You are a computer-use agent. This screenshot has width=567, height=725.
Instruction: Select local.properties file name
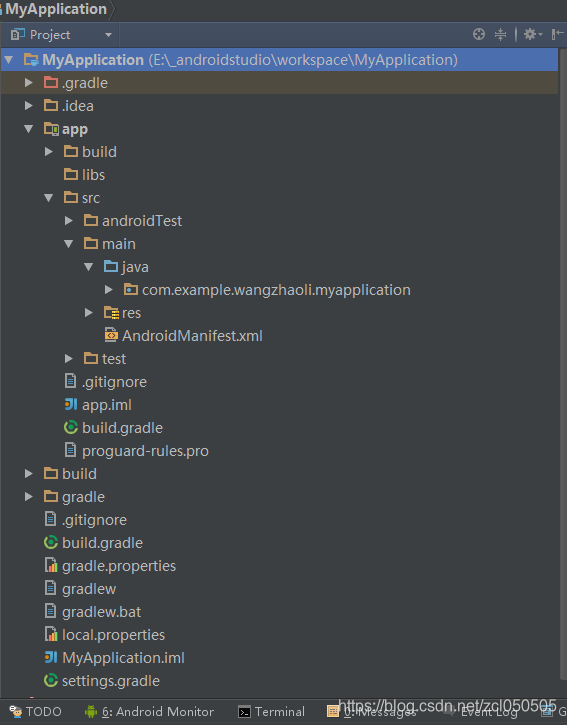click(x=113, y=635)
